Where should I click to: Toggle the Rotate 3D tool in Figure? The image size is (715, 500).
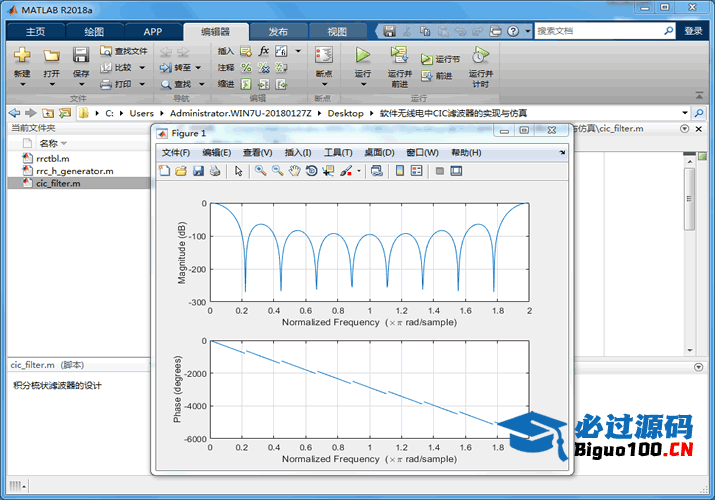pos(312,171)
